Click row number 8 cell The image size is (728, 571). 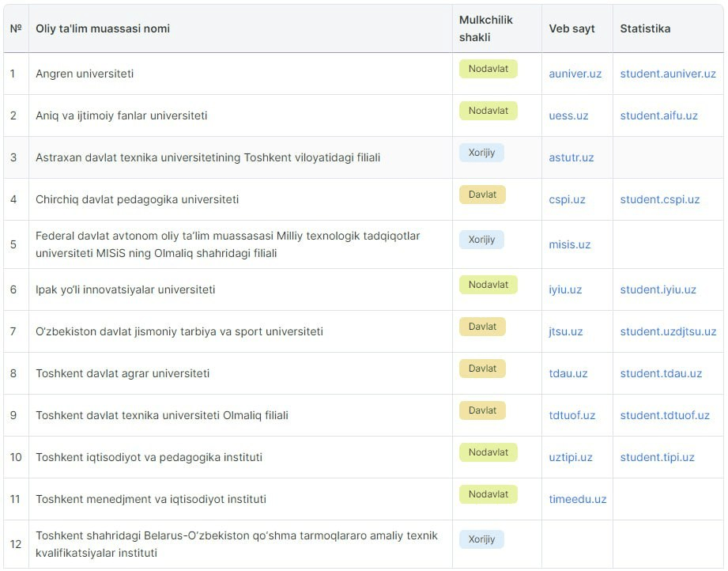coord(16,373)
